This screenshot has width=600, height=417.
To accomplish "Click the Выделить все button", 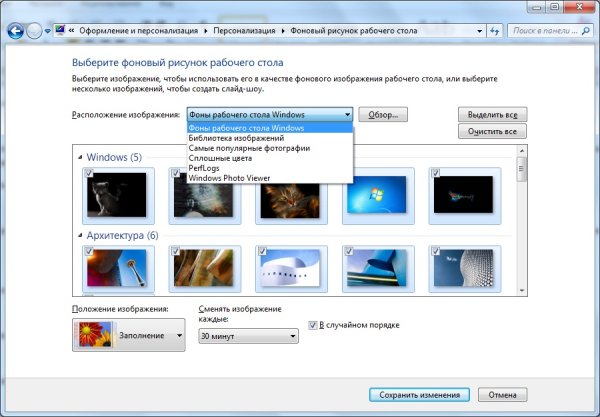I will 492,115.
